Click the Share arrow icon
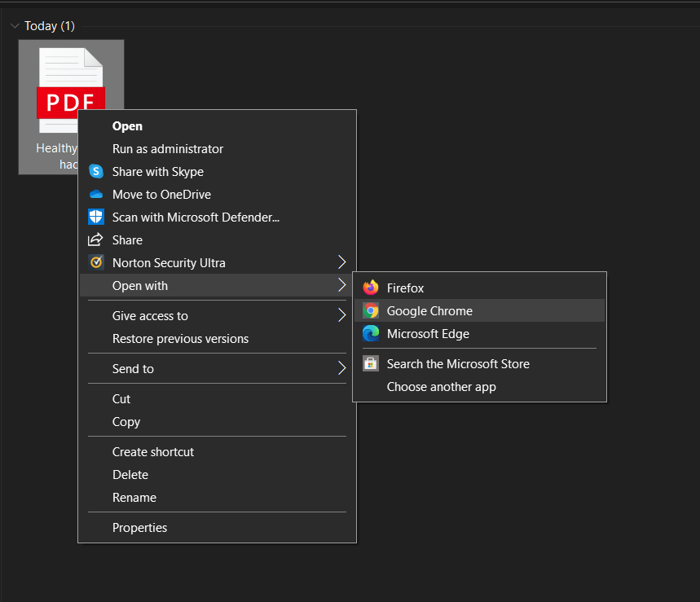Image resolution: width=700 pixels, height=602 pixels. pyautogui.click(x=95, y=239)
